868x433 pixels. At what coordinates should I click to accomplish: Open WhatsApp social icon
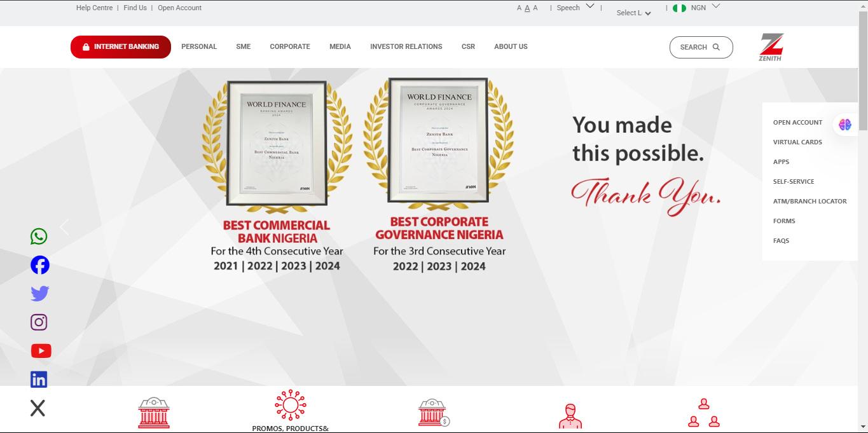[x=39, y=237]
